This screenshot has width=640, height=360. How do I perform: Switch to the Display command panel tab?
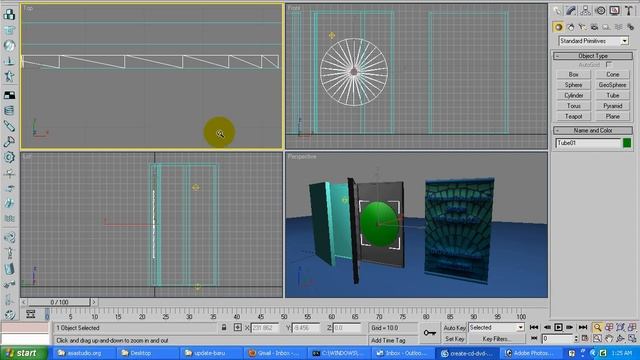tap(614, 11)
